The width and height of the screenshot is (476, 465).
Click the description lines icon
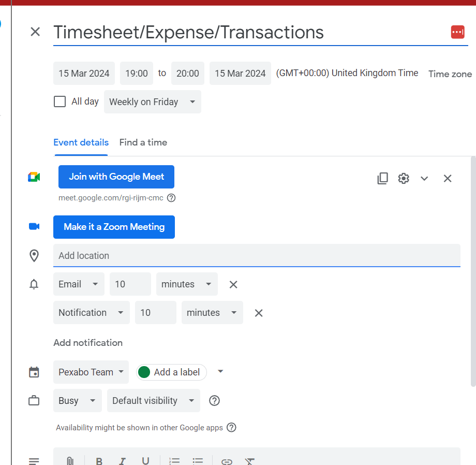coord(34,461)
